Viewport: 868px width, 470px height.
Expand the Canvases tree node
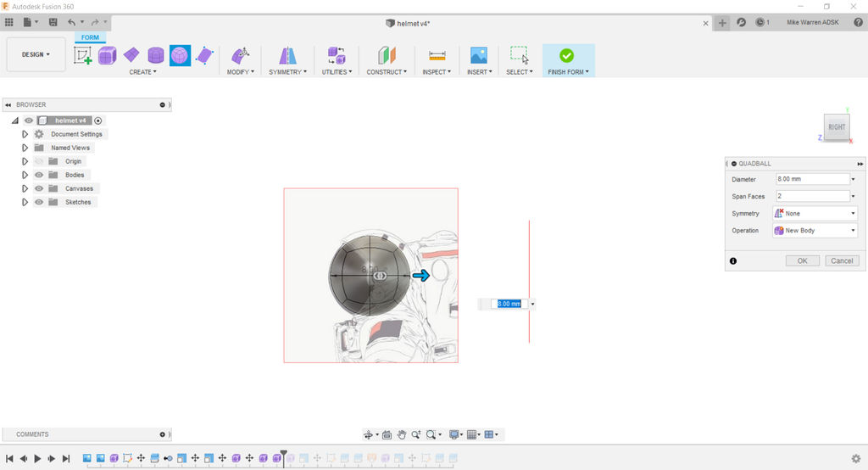25,188
